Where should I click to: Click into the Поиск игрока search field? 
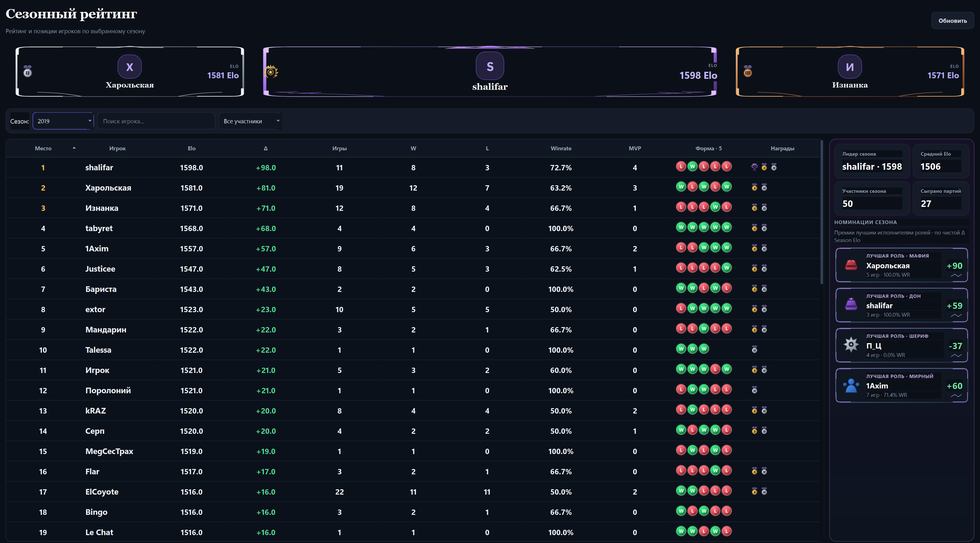click(x=156, y=121)
